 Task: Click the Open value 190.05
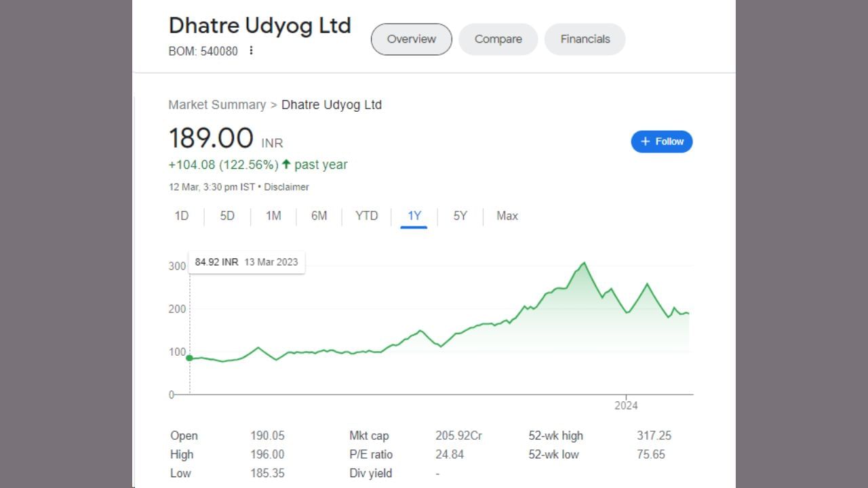click(267, 436)
